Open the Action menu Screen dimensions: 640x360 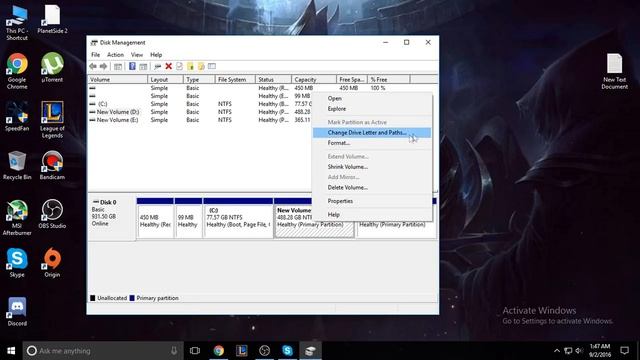click(x=115, y=55)
